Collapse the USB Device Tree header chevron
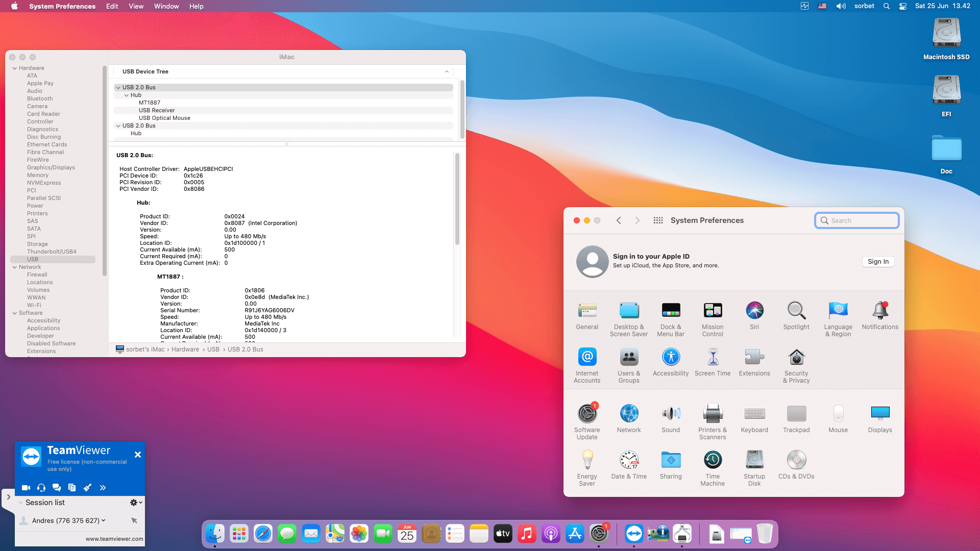The image size is (980, 551). point(447,72)
